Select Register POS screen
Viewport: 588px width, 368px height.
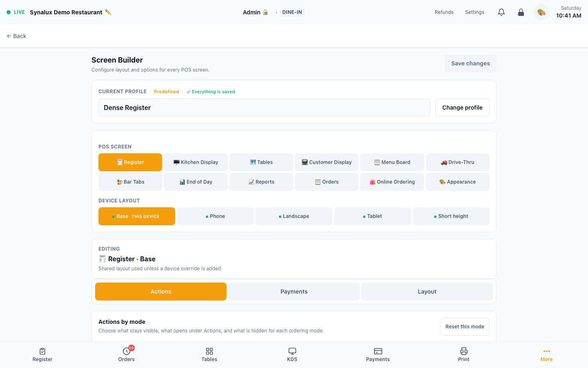coord(130,162)
